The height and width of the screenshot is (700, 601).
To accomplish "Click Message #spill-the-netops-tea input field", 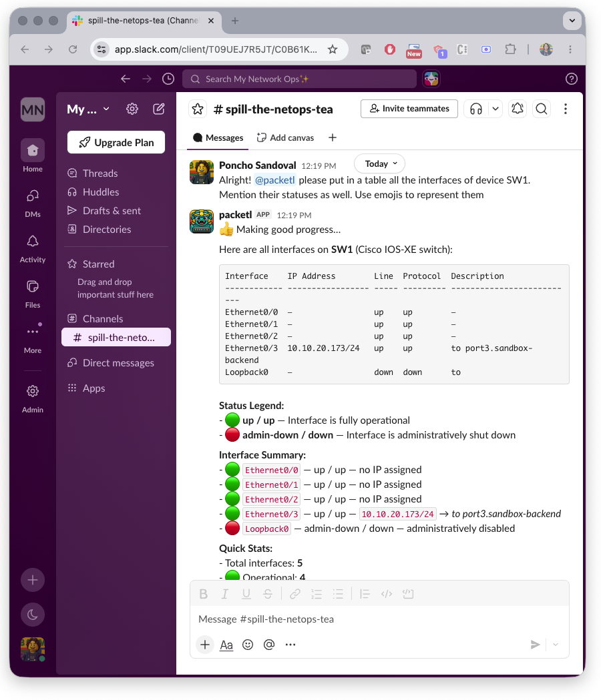I will [379, 619].
